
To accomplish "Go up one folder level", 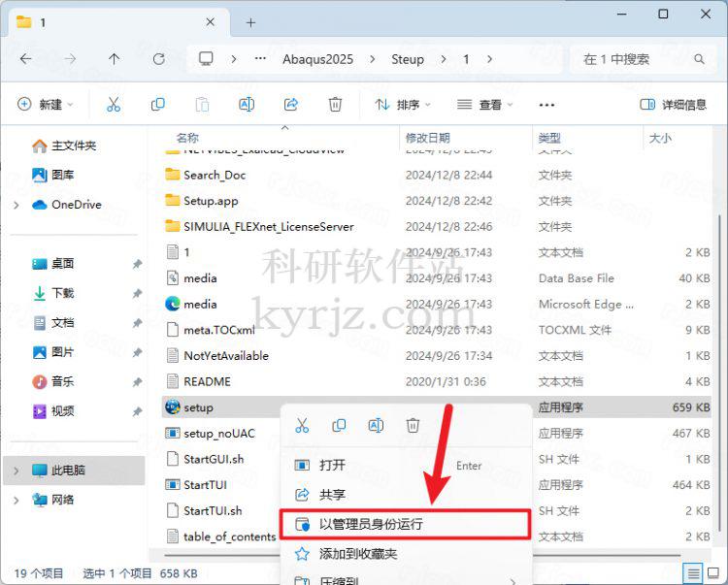I will [x=114, y=59].
